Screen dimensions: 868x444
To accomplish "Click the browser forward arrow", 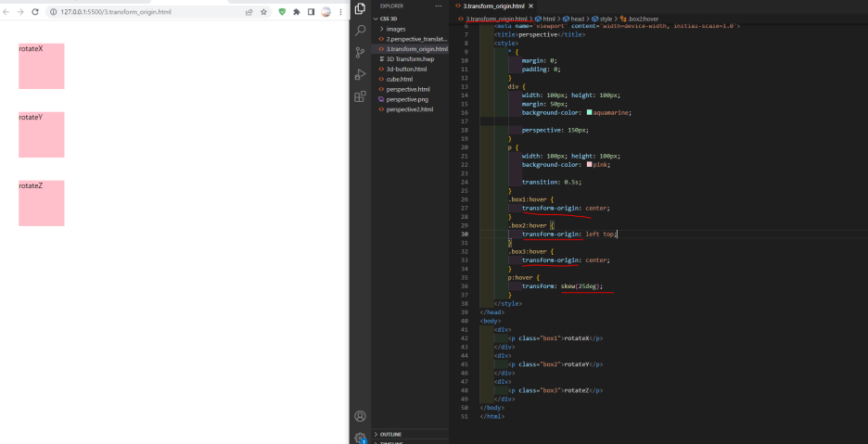I will pos(20,12).
